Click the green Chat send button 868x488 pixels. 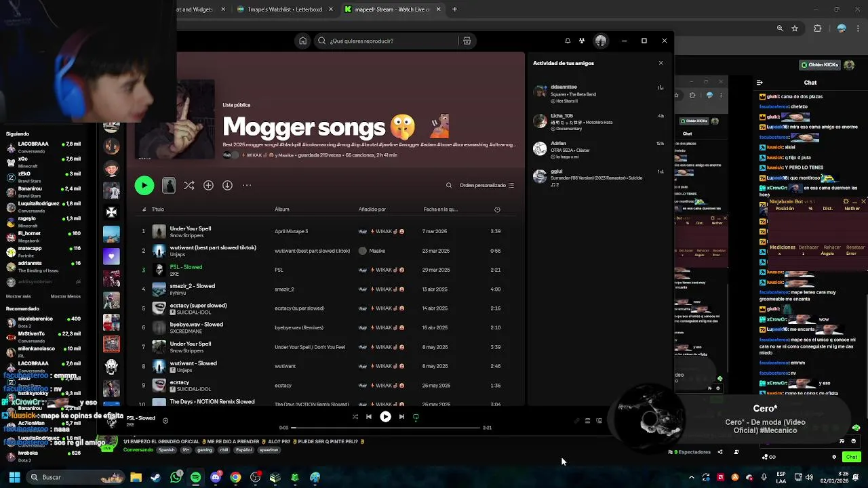coord(852,457)
